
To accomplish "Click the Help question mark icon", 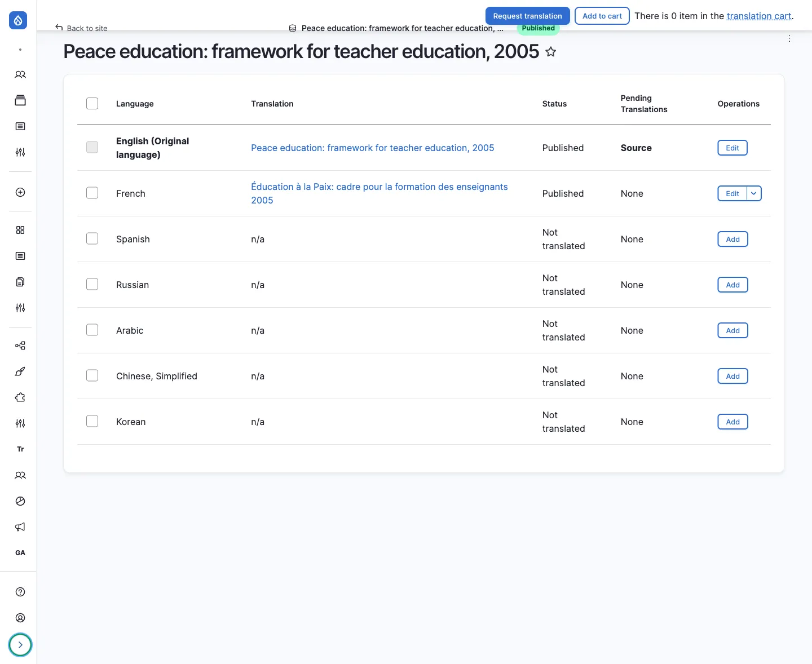I will 20,592.
